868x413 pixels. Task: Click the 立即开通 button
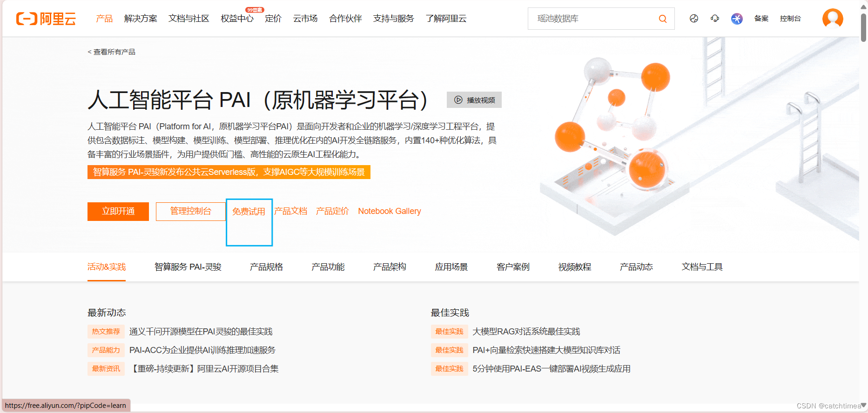pyautogui.click(x=118, y=212)
